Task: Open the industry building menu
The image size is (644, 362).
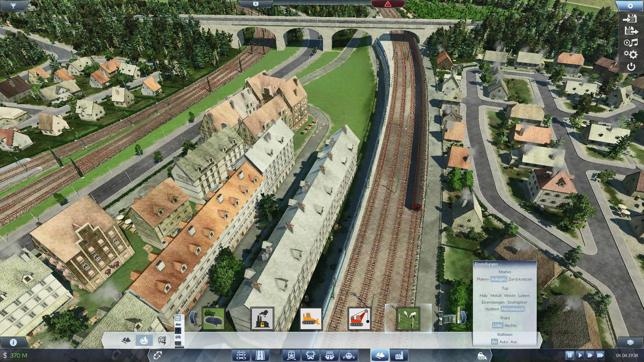Action: coord(399,355)
